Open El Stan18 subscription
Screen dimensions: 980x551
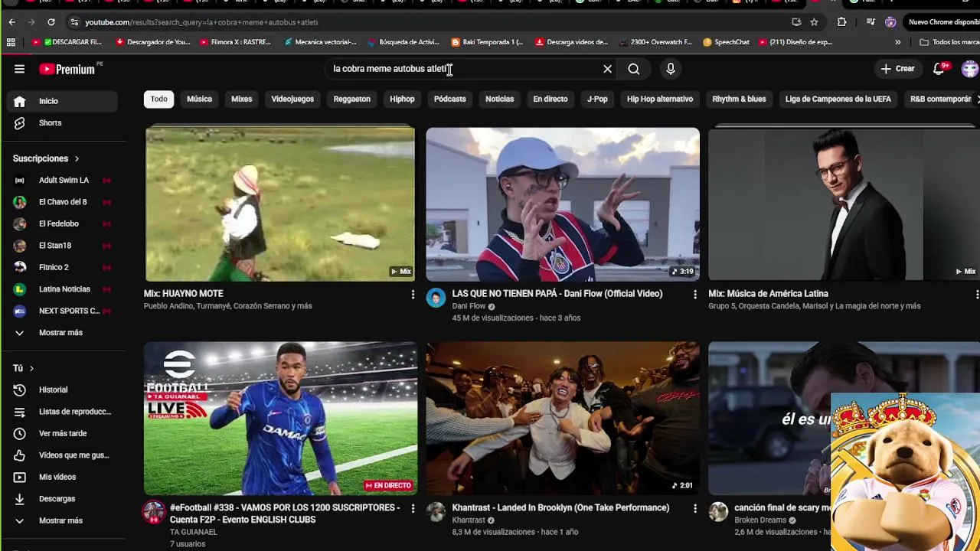[x=63, y=246]
